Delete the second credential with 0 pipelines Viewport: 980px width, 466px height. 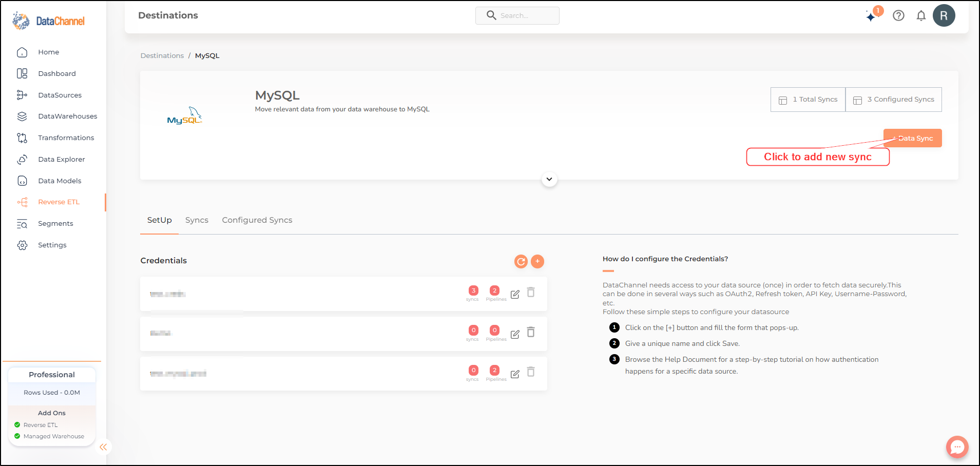tap(531, 333)
